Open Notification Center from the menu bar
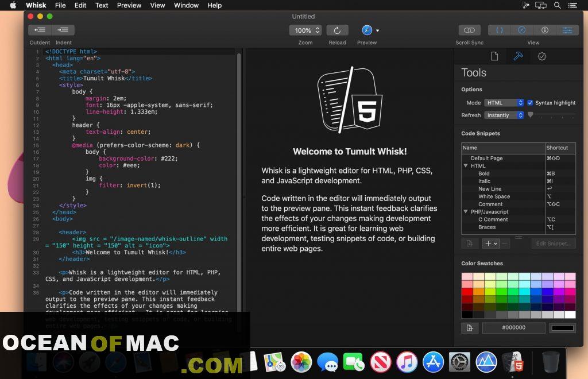 [572, 5]
